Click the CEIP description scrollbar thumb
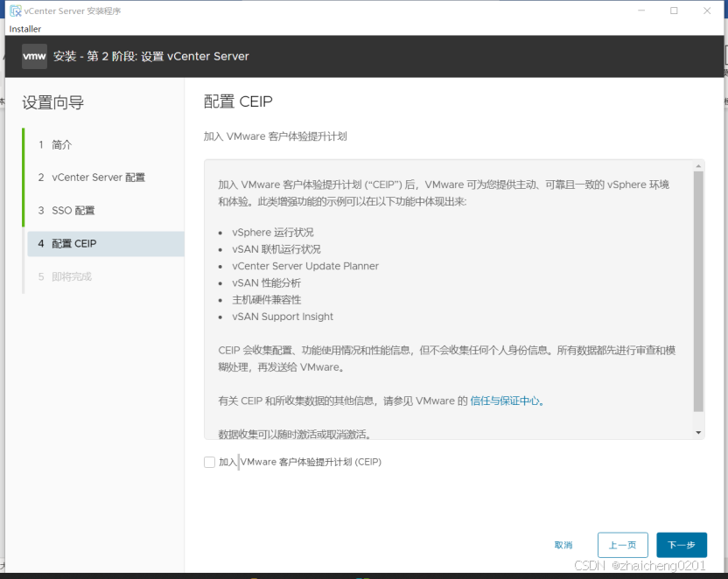The width and height of the screenshot is (728, 579). pyautogui.click(x=698, y=291)
